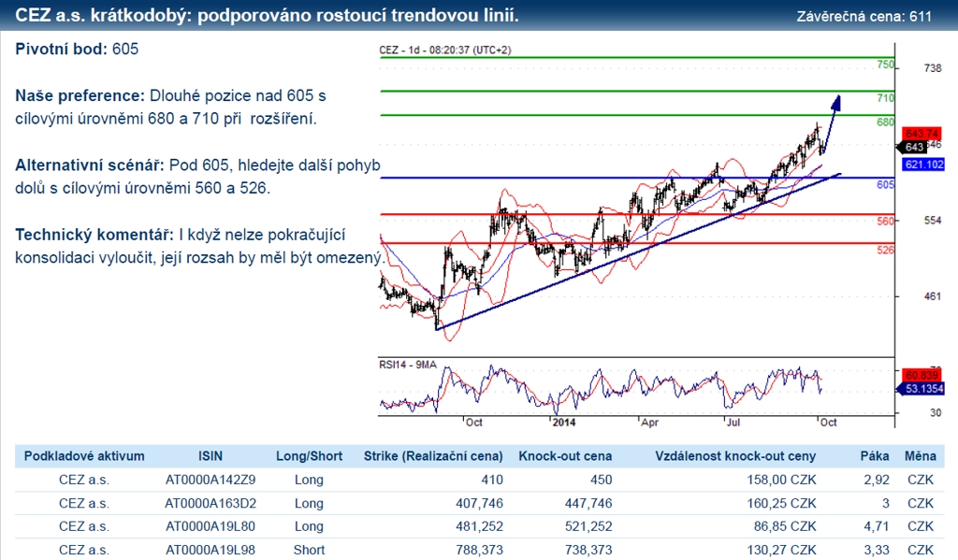The width and height of the screenshot is (958, 560).
Task: Click the 'Jul' time axis label
Action: tap(733, 423)
